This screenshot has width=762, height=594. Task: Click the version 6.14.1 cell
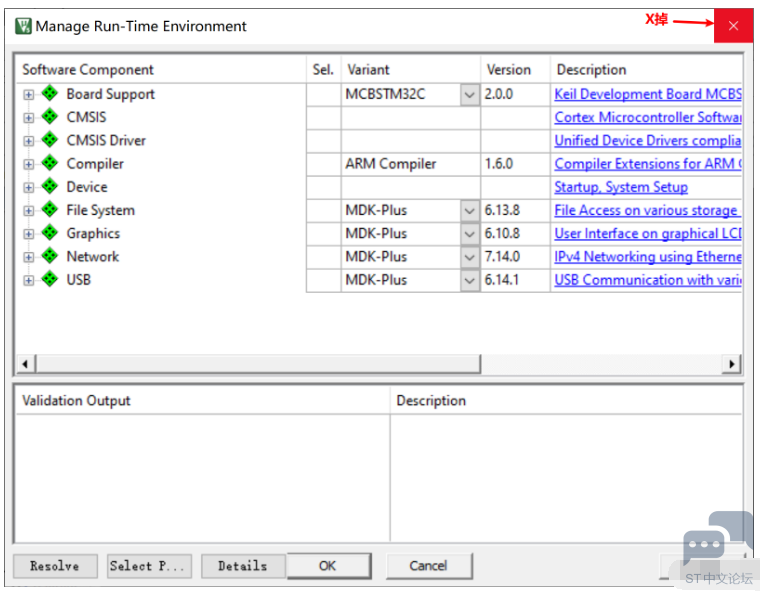pyautogui.click(x=515, y=280)
